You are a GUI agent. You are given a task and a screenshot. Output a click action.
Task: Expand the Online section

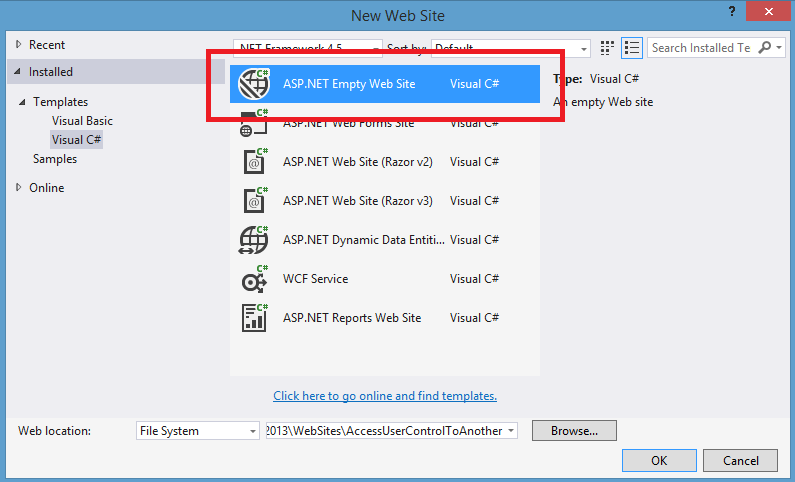point(18,188)
